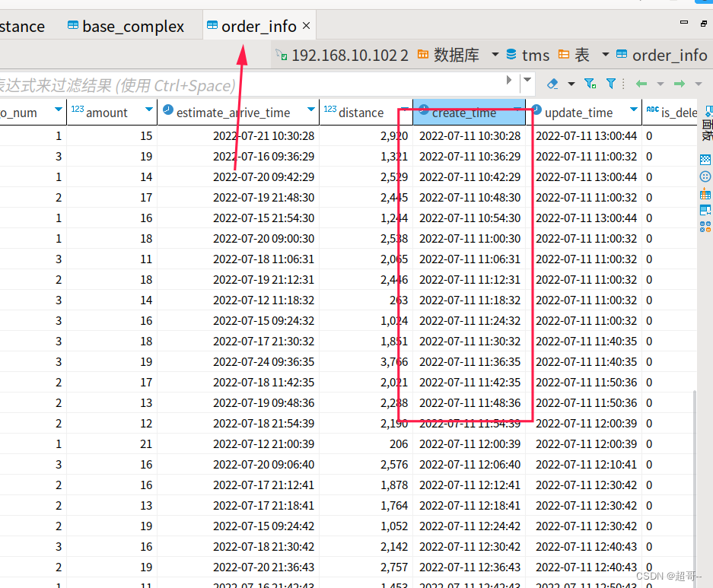Go forward with the green right arrow
713x588 pixels.
click(680, 84)
